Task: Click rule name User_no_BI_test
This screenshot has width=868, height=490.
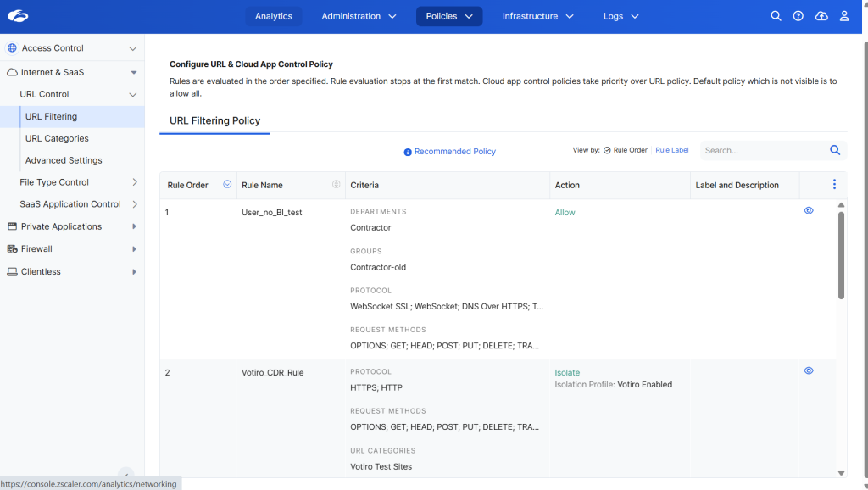Action: coord(272,213)
